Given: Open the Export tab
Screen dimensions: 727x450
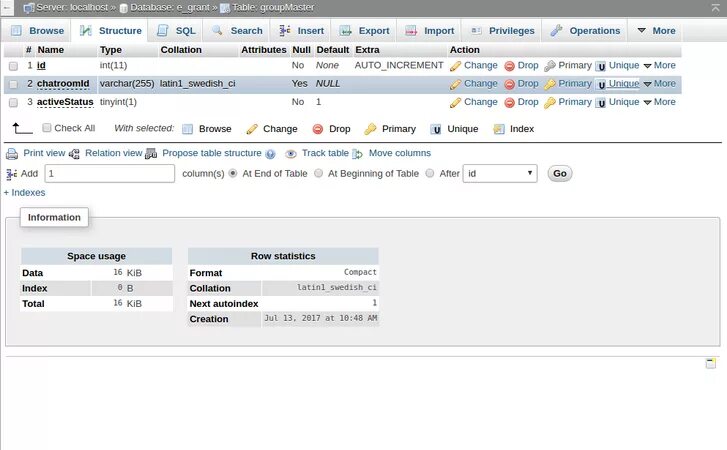Looking at the screenshot, I should pyautogui.click(x=364, y=31).
